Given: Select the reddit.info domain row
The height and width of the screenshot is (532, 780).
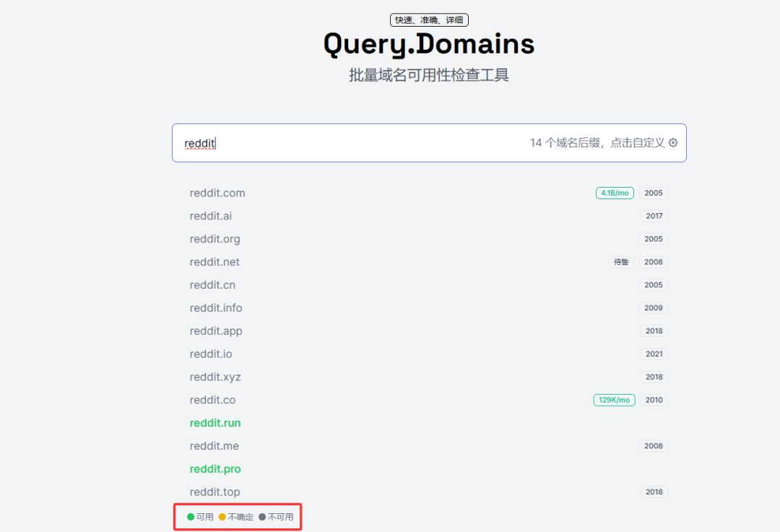Looking at the screenshot, I should click(429, 308).
